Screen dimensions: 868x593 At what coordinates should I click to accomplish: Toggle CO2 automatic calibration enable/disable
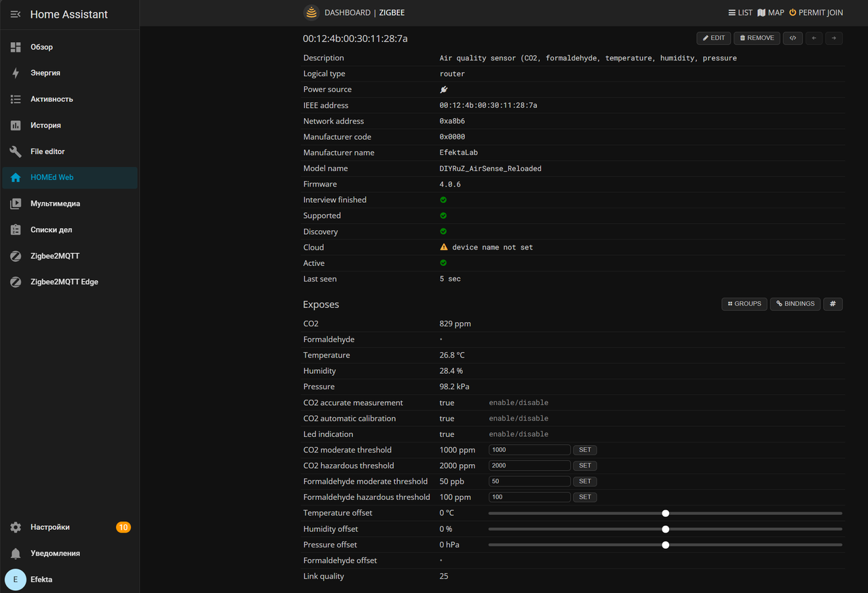click(x=518, y=419)
